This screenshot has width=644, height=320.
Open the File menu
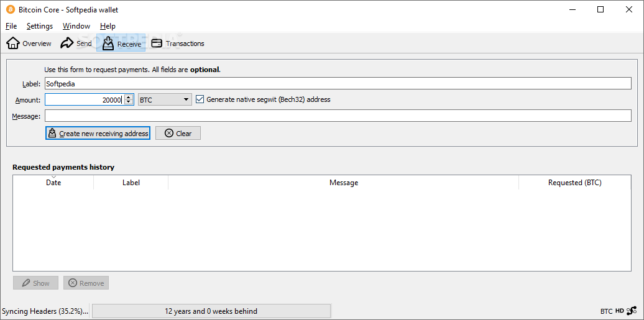[x=11, y=26]
